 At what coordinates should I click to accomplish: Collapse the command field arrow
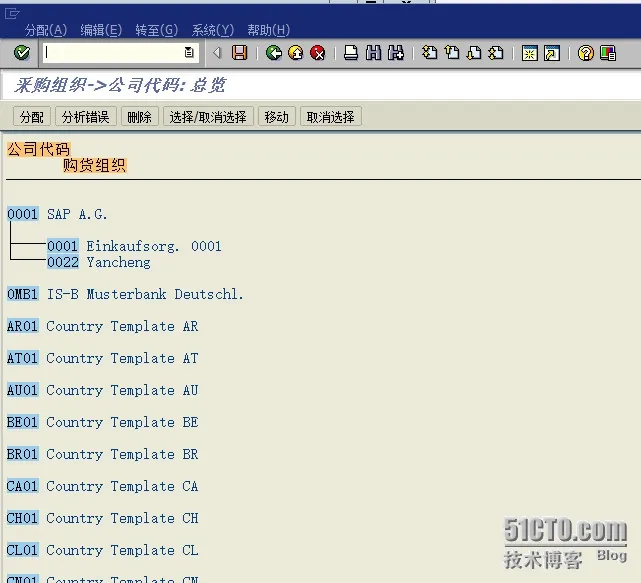(217, 53)
